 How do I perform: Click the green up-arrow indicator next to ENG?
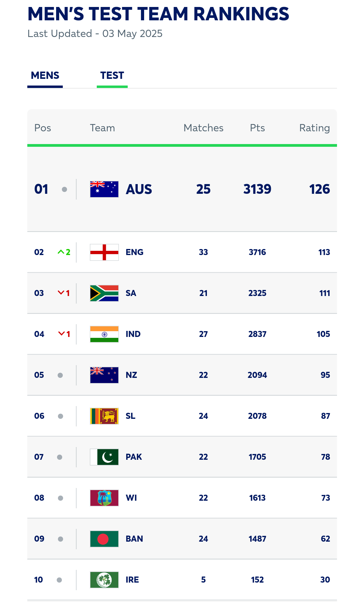point(64,252)
